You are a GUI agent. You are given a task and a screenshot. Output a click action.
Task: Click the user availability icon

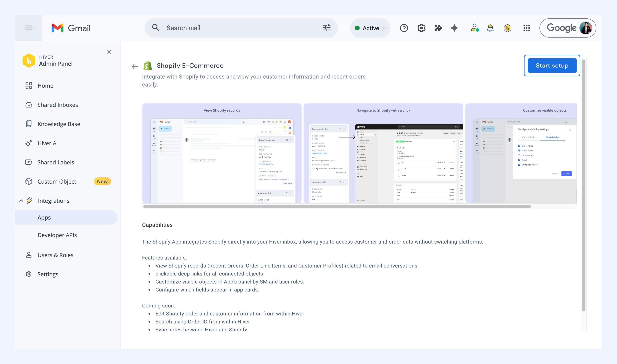475,28
